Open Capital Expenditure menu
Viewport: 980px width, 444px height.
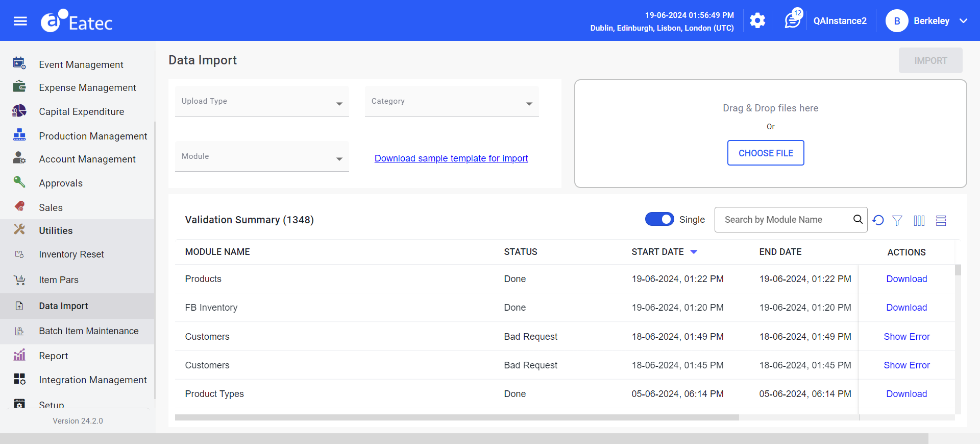tap(82, 111)
